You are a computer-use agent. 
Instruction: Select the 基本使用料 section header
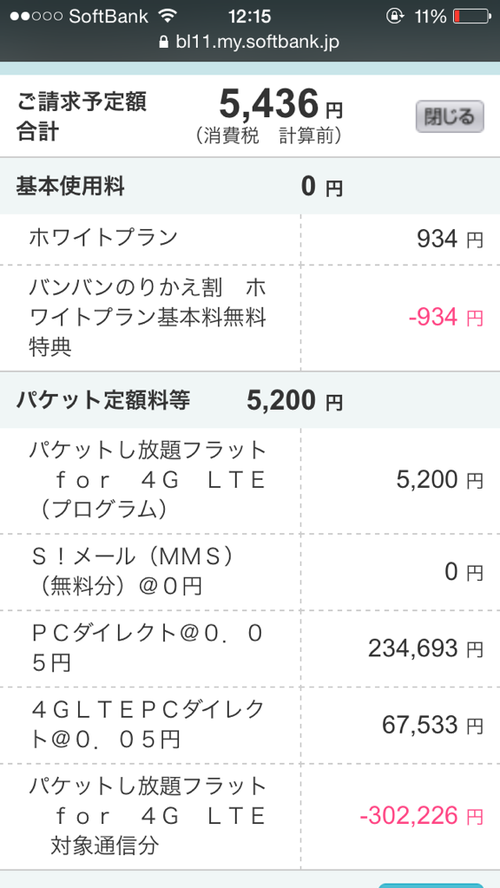point(250,186)
